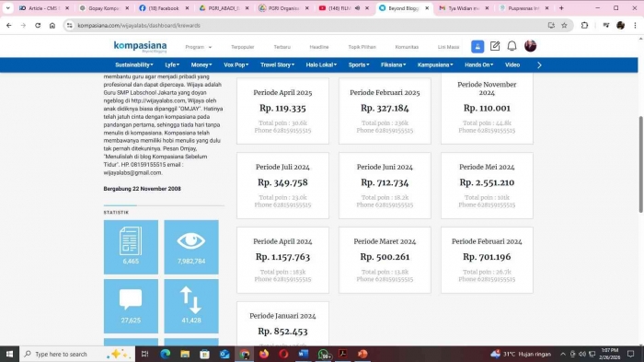
Task: Open the Terbaru menu item
Action: coord(282,47)
